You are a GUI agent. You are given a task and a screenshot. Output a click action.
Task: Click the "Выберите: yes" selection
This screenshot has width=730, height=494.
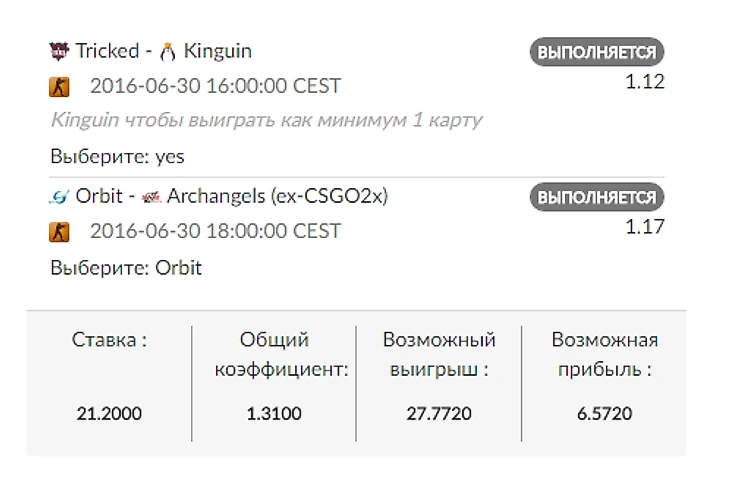point(117,157)
